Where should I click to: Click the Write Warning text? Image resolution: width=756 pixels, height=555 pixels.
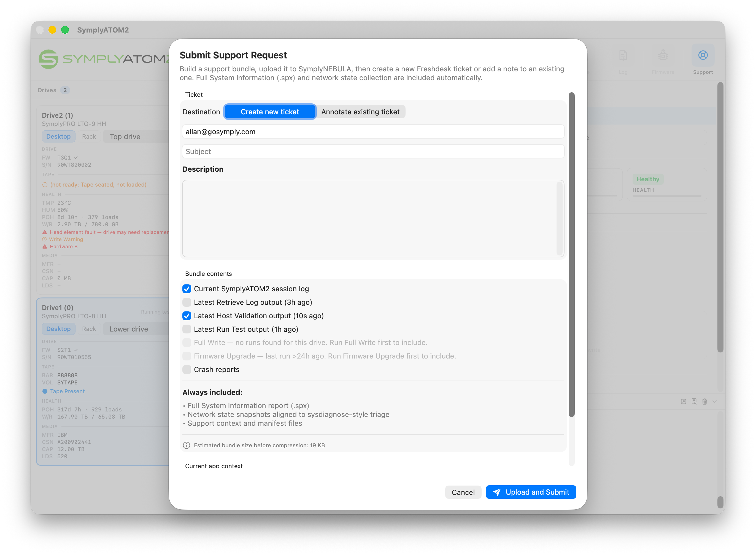[66, 239]
